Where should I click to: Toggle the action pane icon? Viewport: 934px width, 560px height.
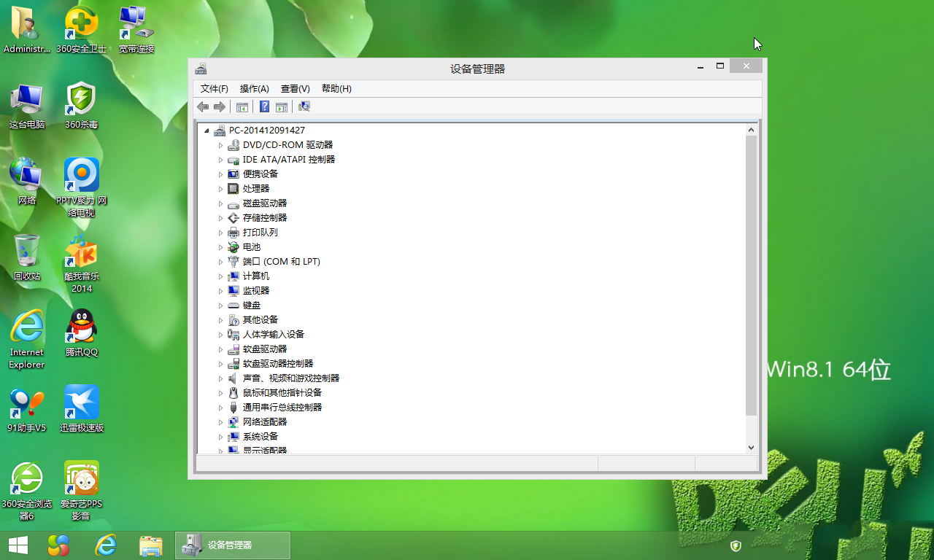(282, 106)
